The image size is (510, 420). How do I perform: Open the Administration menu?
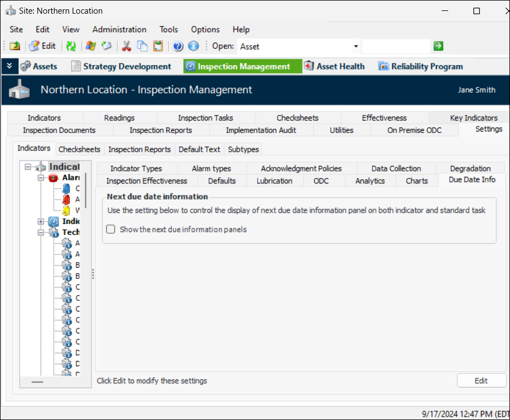click(119, 30)
